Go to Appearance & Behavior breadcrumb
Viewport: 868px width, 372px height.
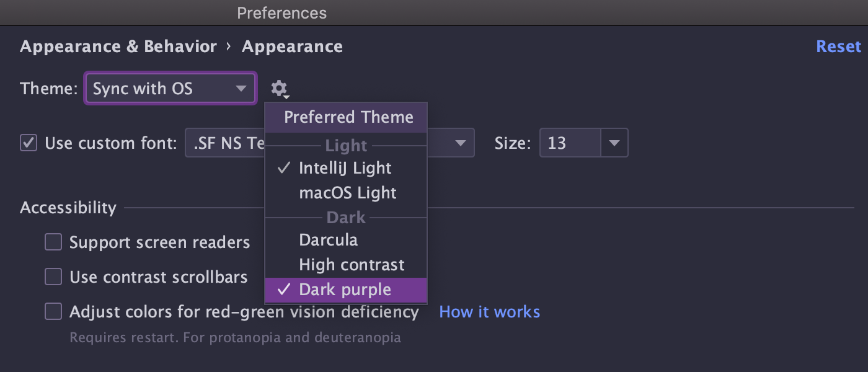point(118,46)
